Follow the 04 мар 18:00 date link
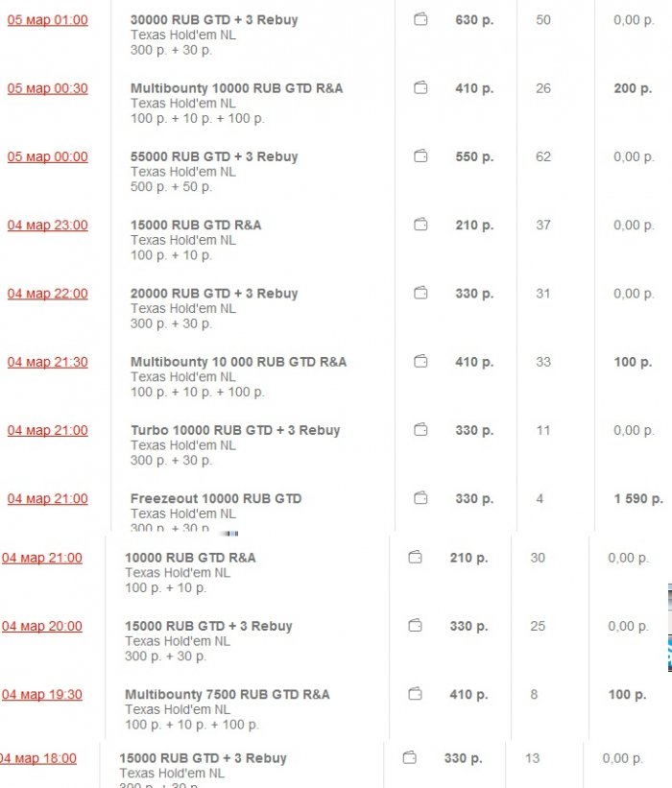672x788 pixels. [37, 758]
